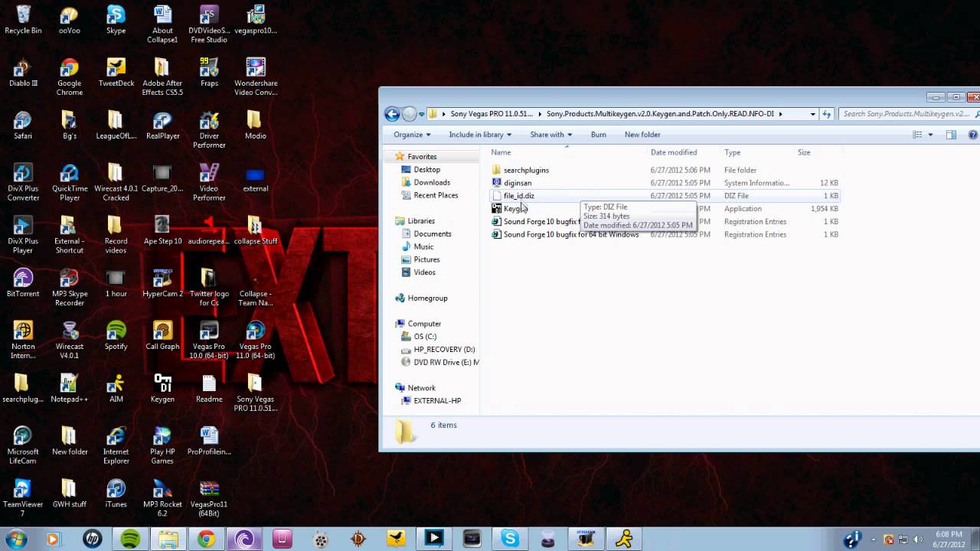Click the Explorer Help question mark icon
Screen dimensions: 980x551
[x=973, y=135]
